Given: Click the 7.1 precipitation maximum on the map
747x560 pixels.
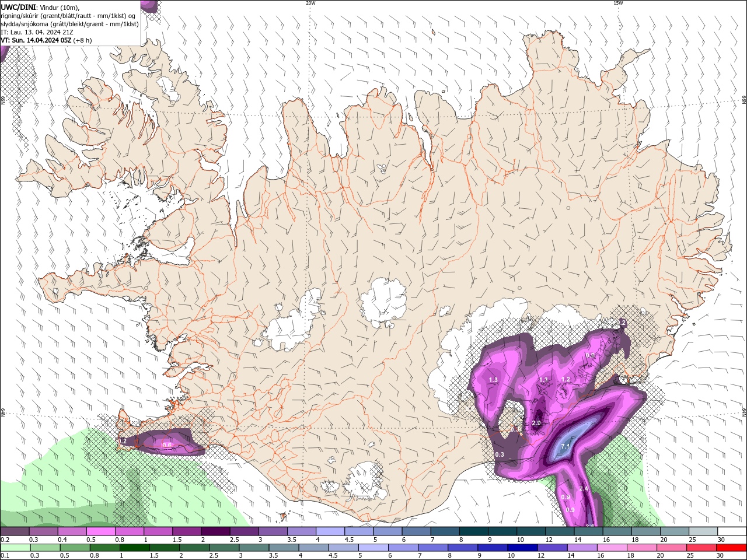Looking at the screenshot, I should [565, 447].
